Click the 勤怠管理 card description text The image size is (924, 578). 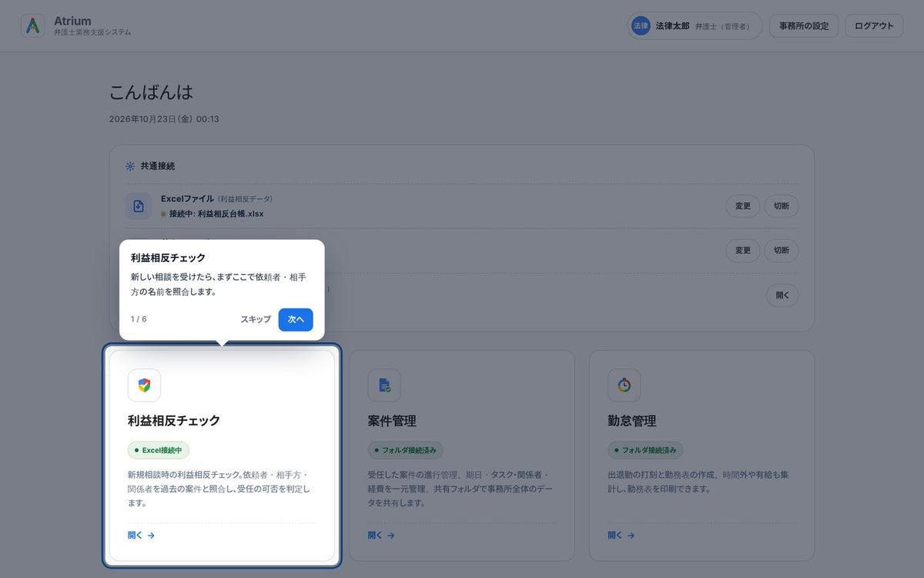(698, 482)
